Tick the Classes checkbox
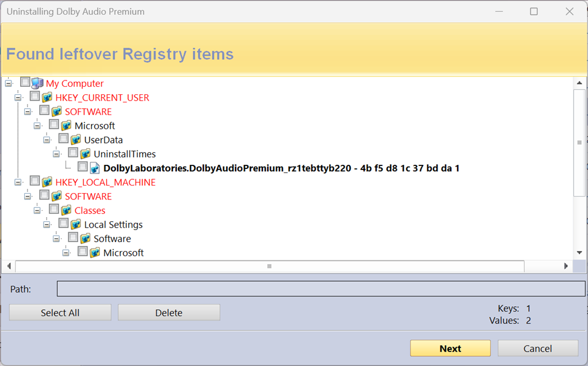This screenshot has height=366, width=588. tap(54, 209)
